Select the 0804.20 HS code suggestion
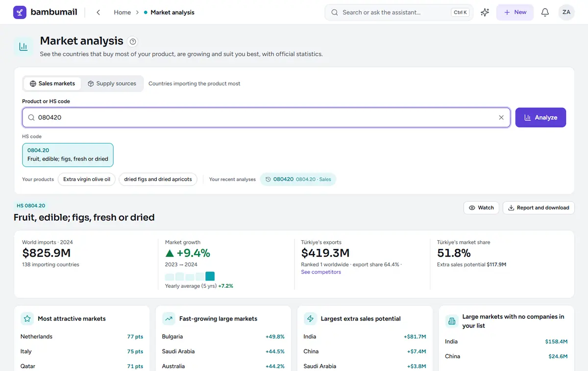The height and width of the screenshot is (371, 588). click(68, 155)
